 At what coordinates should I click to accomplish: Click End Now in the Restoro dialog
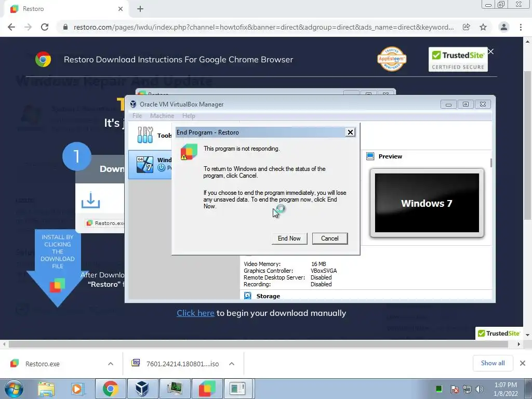[289, 238]
